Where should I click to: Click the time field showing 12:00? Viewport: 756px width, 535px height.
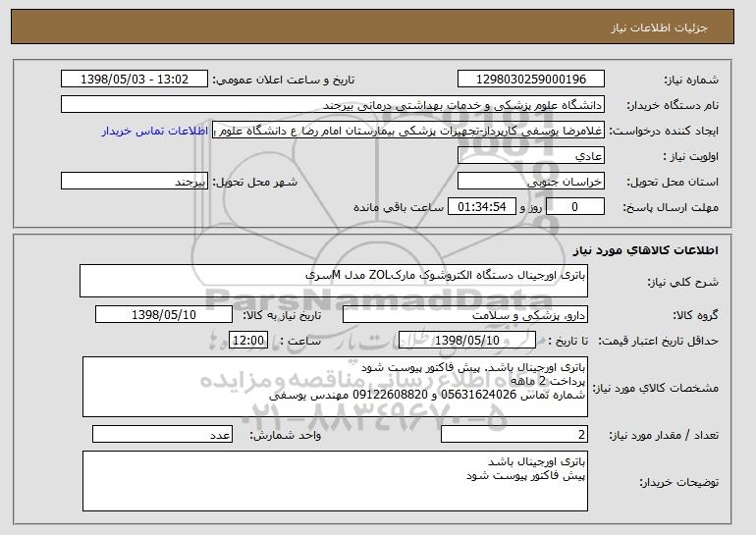click(248, 341)
